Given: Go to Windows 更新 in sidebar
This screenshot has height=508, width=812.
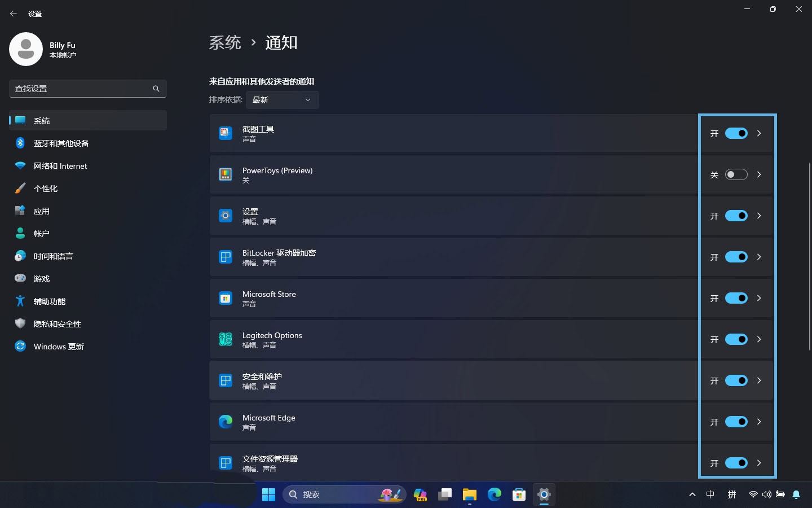Looking at the screenshot, I should (x=58, y=347).
